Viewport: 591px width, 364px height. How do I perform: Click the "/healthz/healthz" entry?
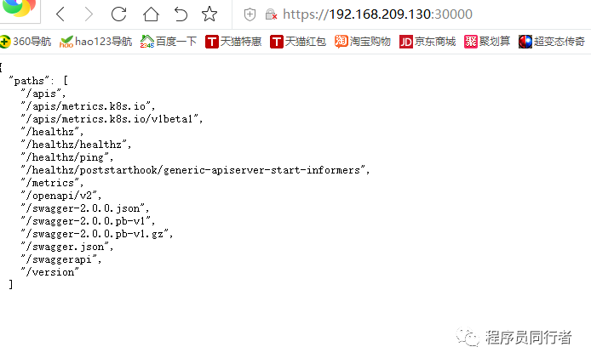73,145
